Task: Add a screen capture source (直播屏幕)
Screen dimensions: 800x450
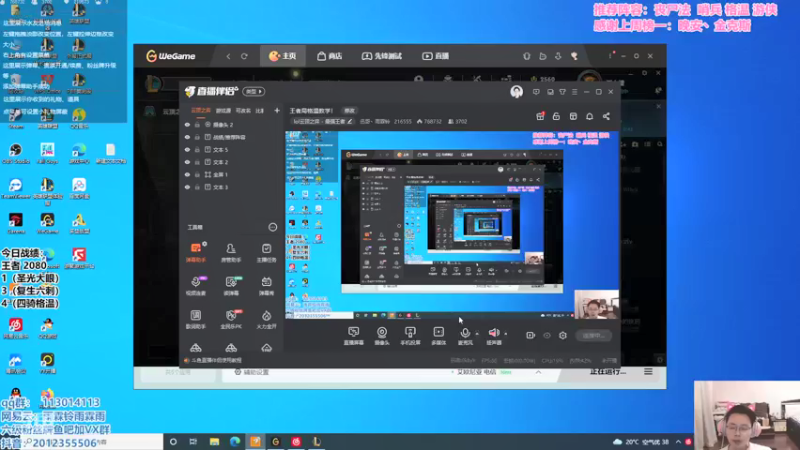Action: [354, 336]
